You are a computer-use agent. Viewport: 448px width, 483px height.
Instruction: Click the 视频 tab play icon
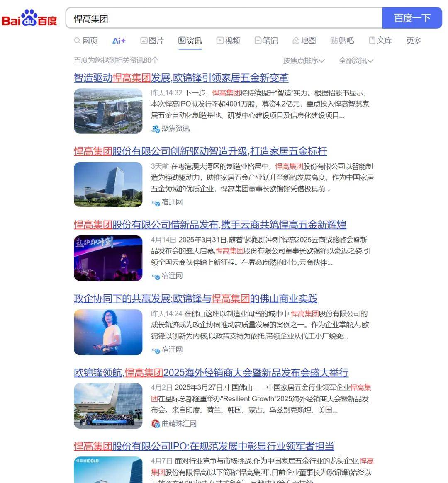[x=220, y=40]
